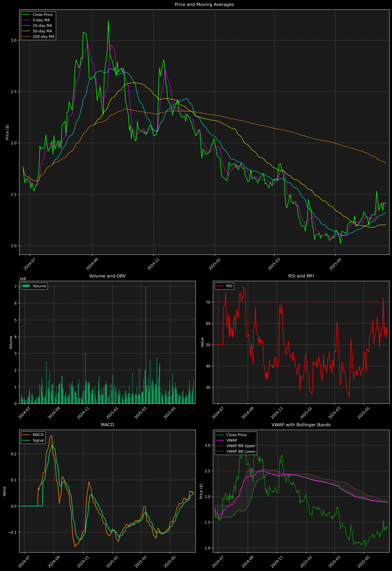Click the 'RSI and MFI' chart title
The height and width of the screenshot is (571, 392).
point(301,276)
